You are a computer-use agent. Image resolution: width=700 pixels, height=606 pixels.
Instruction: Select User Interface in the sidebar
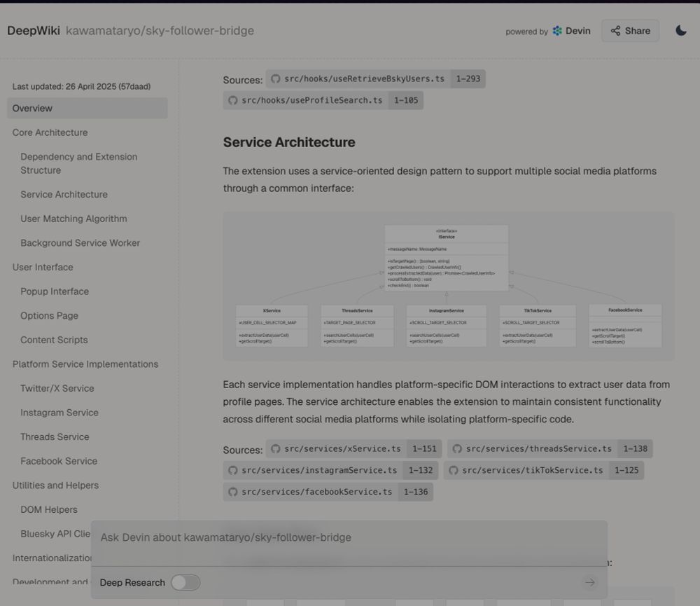coord(43,267)
